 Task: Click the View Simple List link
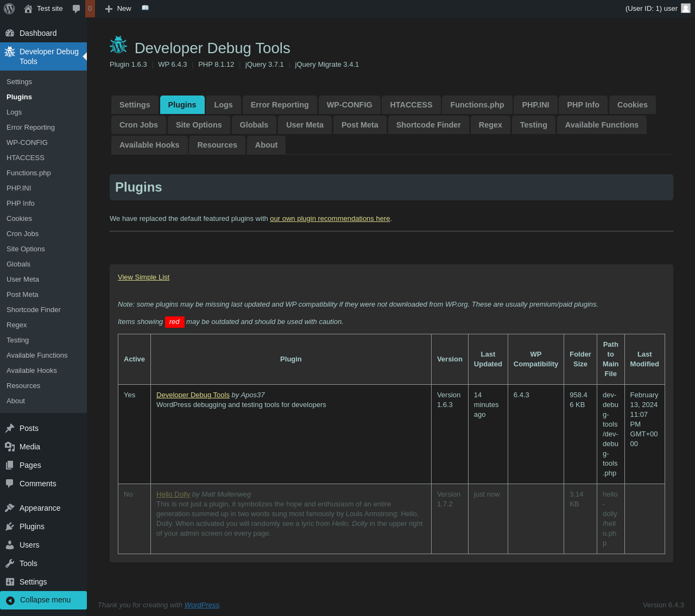coord(143,277)
